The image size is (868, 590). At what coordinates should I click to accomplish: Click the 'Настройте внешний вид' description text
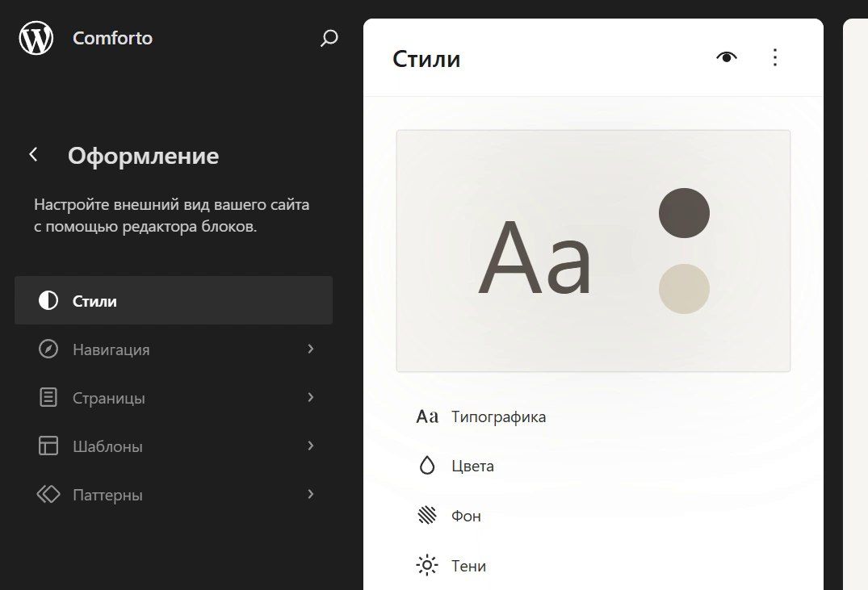click(x=172, y=215)
